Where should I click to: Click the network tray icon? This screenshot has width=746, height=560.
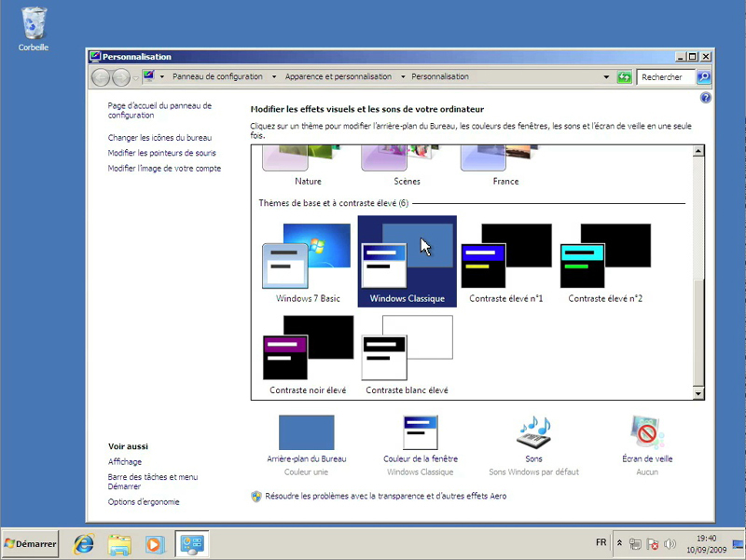(x=635, y=544)
